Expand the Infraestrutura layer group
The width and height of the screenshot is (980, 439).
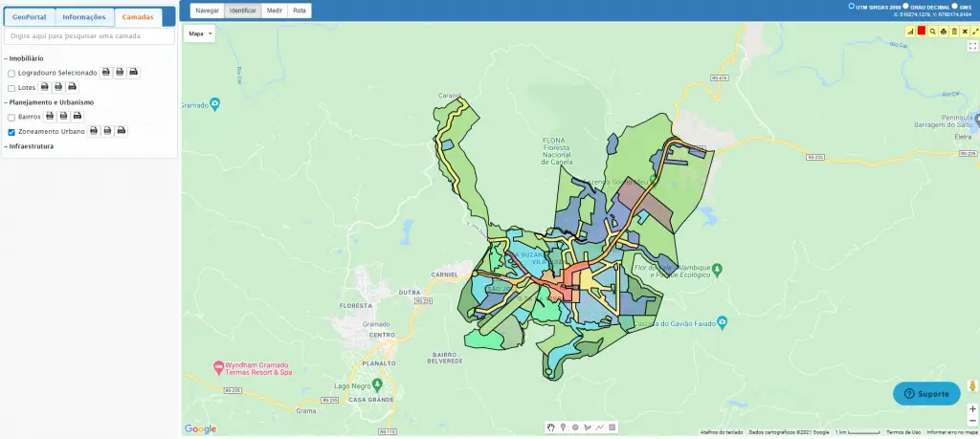(31, 146)
